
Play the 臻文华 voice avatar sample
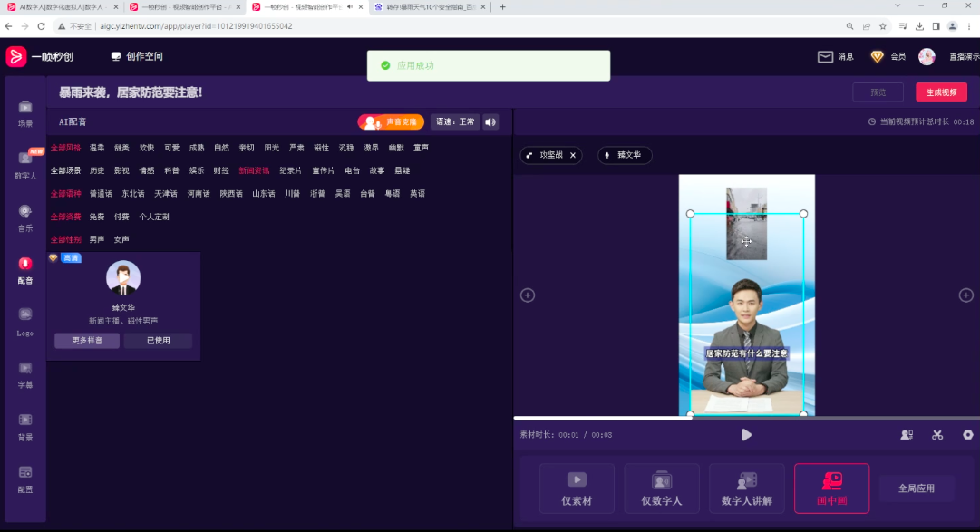point(123,277)
